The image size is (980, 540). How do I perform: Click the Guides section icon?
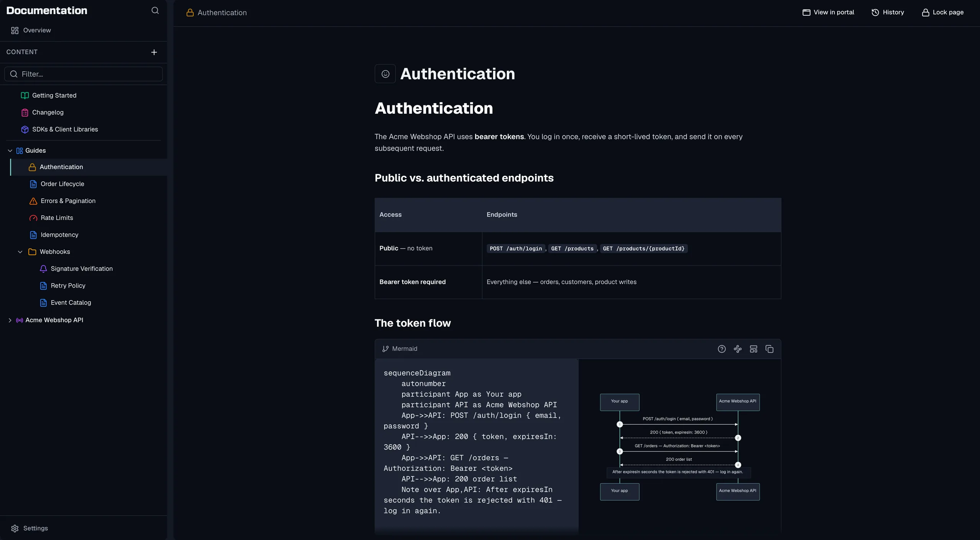pyautogui.click(x=20, y=151)
